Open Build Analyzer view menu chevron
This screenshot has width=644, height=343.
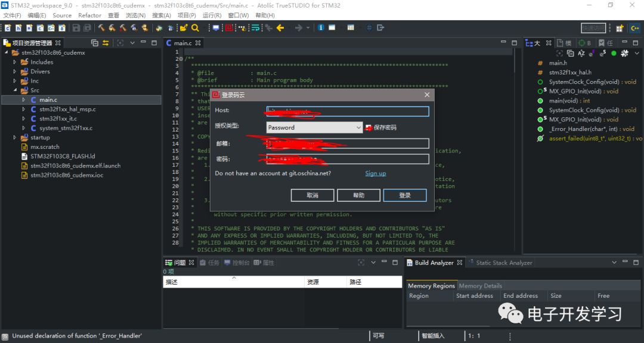click(614, 262)
